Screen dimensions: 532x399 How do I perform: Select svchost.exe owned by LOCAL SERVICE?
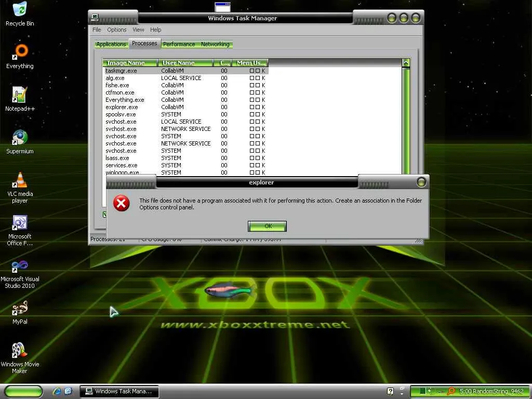(x=186, y=122)
